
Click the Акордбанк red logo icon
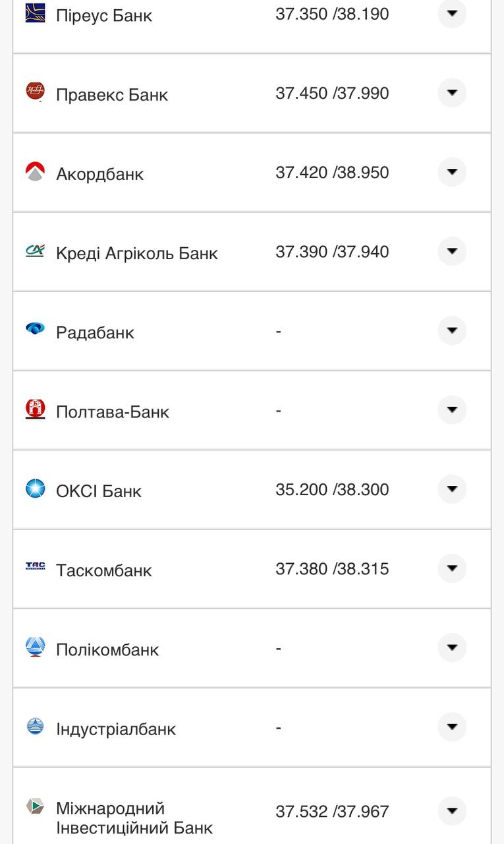(x=36, y=171)
